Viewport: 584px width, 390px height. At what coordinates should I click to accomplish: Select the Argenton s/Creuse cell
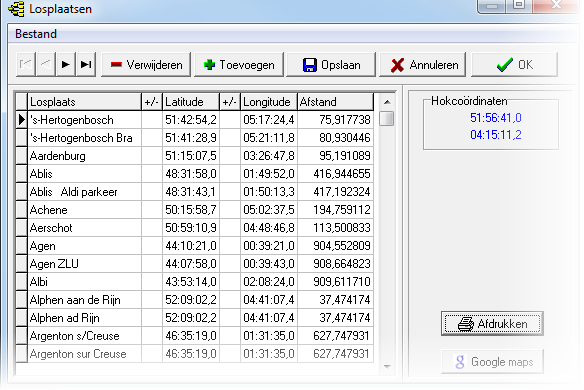pos(85,336)
